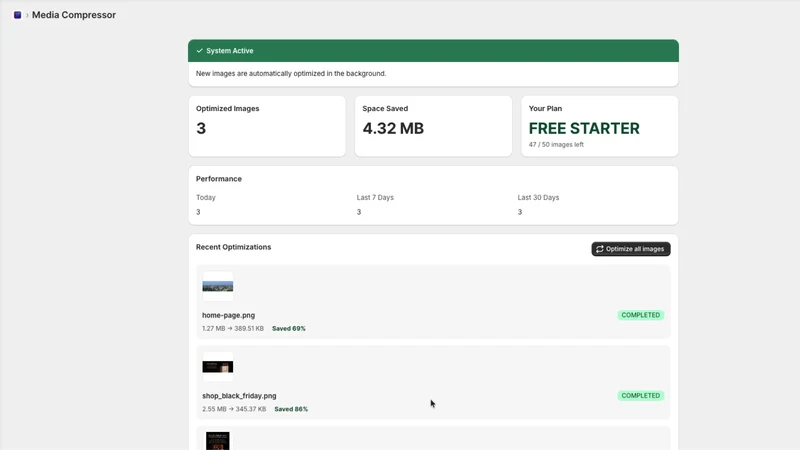Click the purple app icon beside Media Compressor
800x450 pixels.
[x=17, y=15]
